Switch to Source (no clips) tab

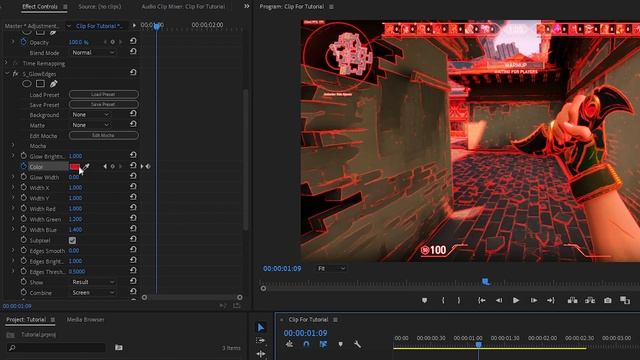coord(100,7)
